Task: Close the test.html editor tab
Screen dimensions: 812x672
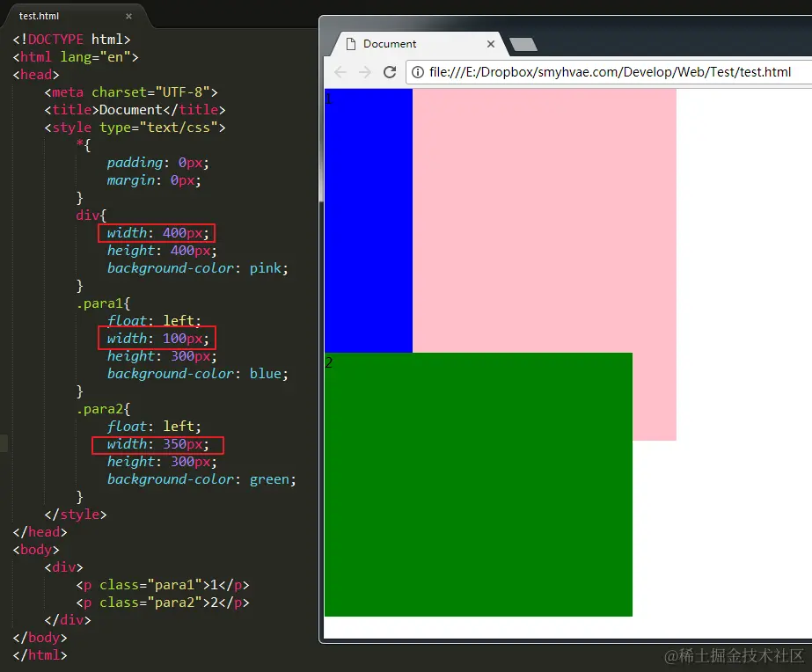Action: (x=129, y=16)
